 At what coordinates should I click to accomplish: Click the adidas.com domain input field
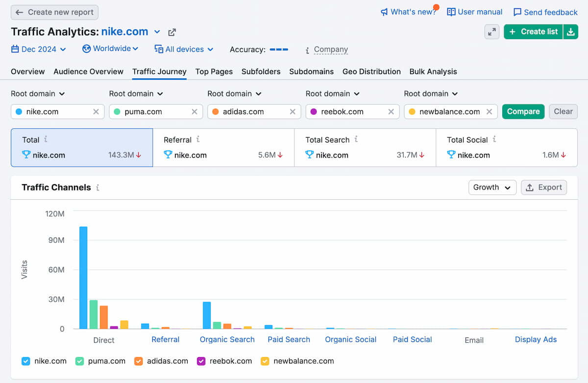(254, 112)
